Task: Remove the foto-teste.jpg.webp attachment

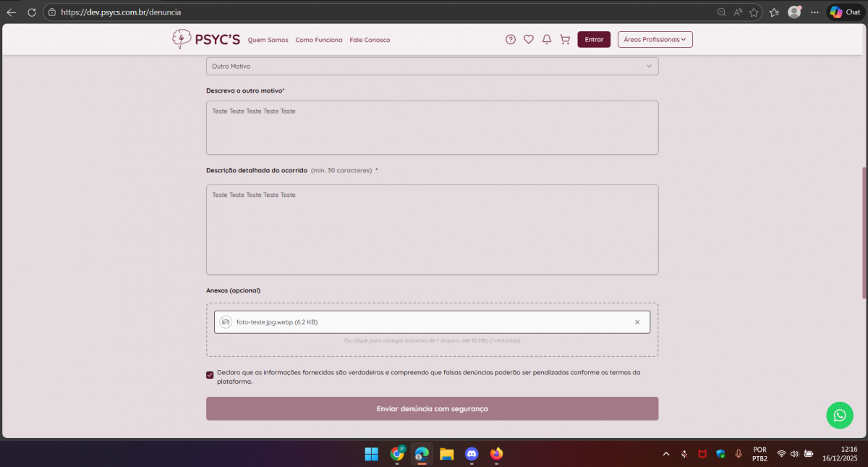Action: [637, 322]
